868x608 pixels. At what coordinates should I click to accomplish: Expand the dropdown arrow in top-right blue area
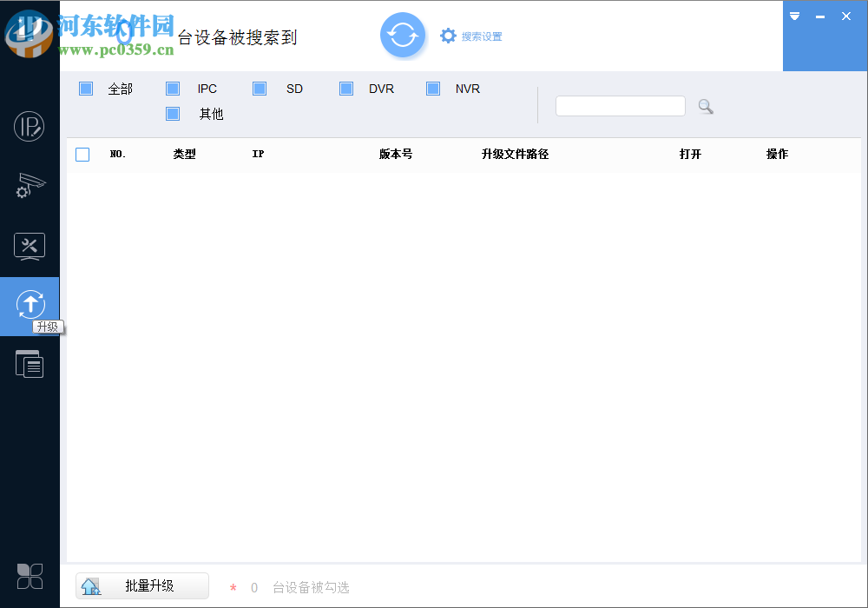[794, 16]
